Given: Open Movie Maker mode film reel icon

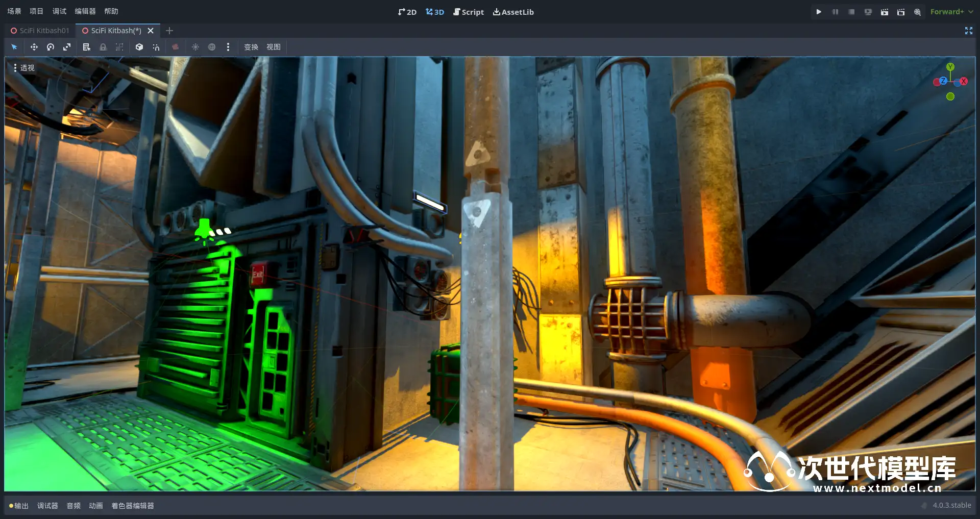Looking at the screenshot, I should click(x=917, y=12).
